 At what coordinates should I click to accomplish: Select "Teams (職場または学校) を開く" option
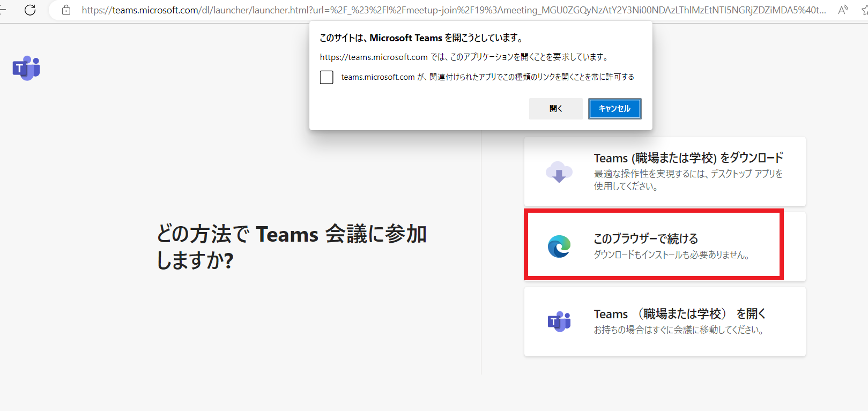[665, 322]
